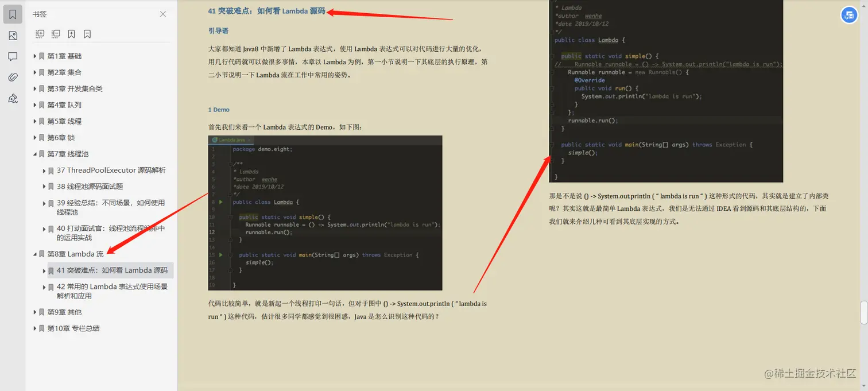Image resolution: width=868 pixels, height=391 pixels.
Task: Open the attachments paperclip panel
Action: pos(13,78)
